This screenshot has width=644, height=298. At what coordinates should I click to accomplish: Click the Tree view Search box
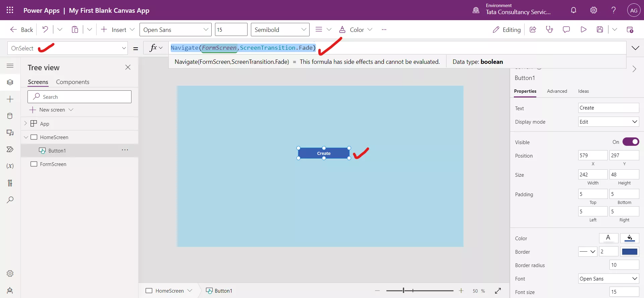pos(79,97)
